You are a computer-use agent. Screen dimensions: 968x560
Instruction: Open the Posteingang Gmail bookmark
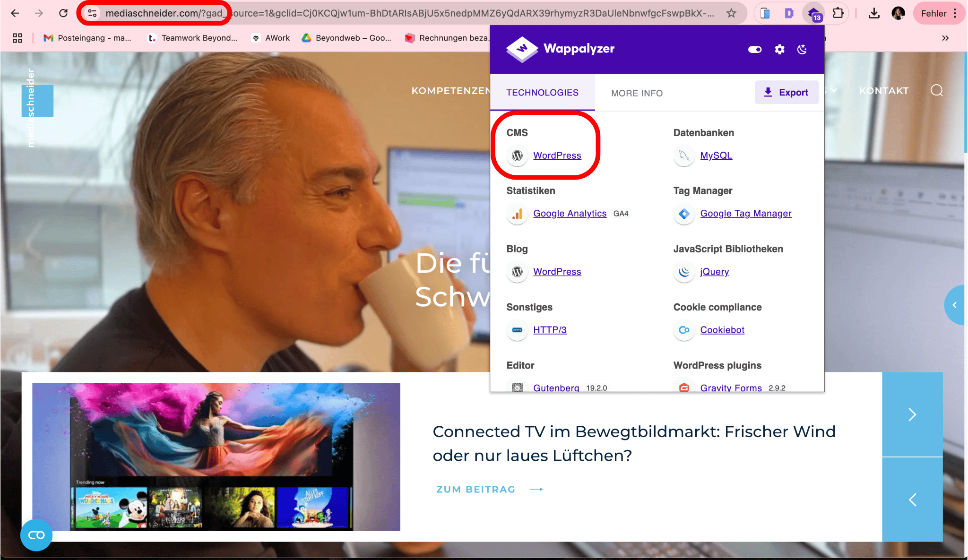[x=87, y=38]
